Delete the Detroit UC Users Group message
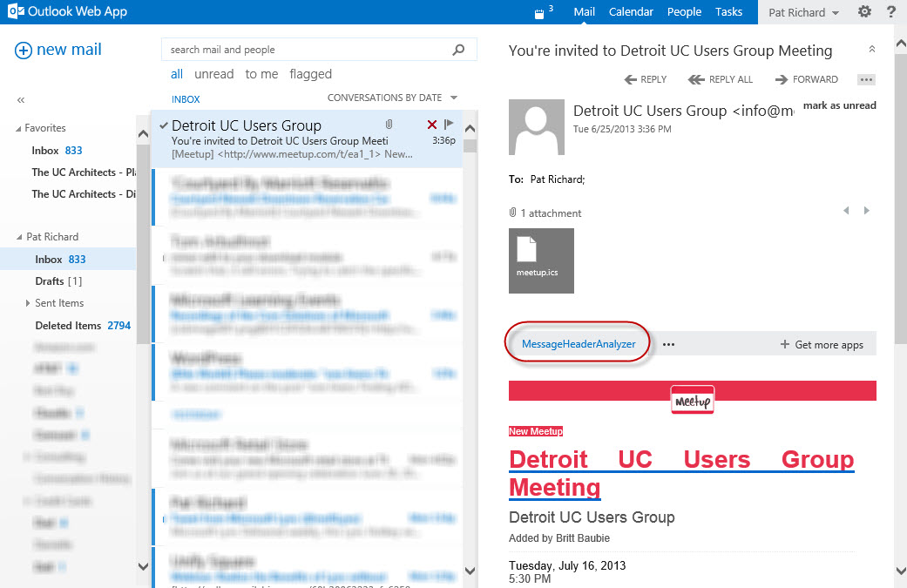This screenshot has height=588, width=907. (x=431, y=125)
